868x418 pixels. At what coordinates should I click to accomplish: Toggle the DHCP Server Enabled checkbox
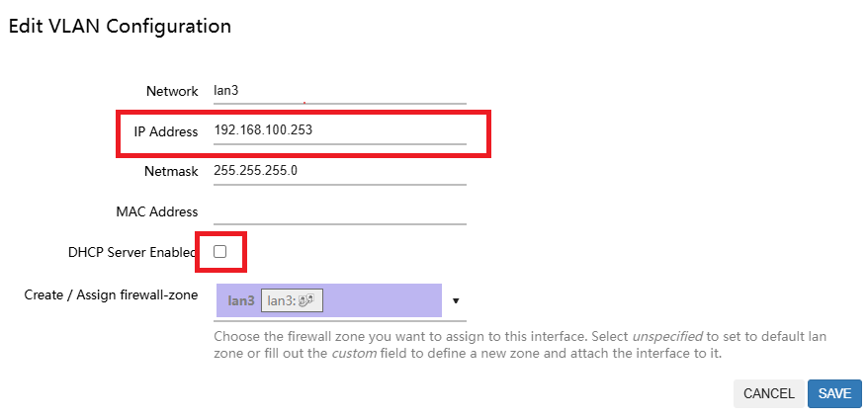tap(219, 252)
